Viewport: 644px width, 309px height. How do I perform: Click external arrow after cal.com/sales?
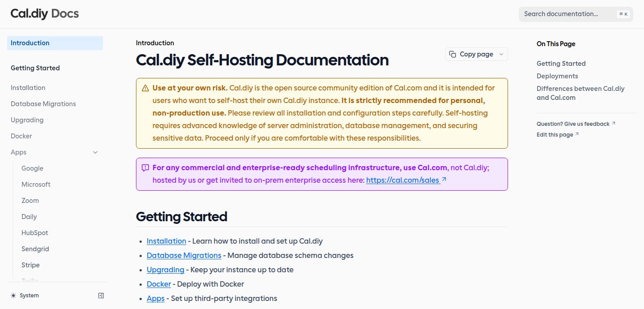click(x=444, y=180)
